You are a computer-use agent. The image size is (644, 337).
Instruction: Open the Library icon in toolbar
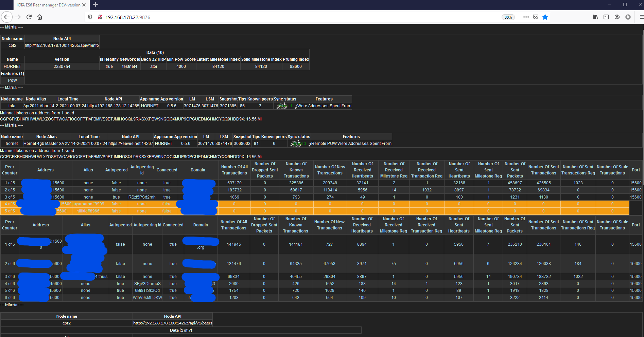point(595,17)
